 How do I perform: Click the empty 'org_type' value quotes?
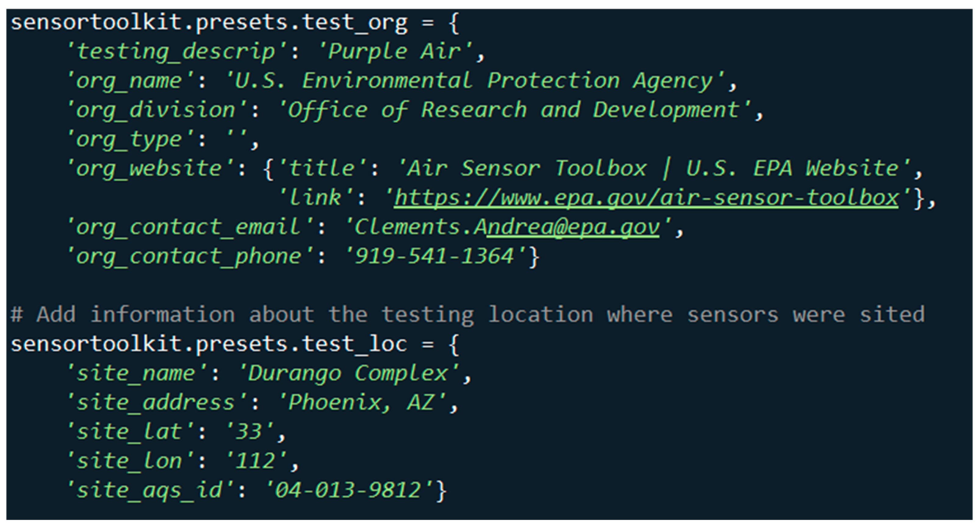tap(237, 139)
